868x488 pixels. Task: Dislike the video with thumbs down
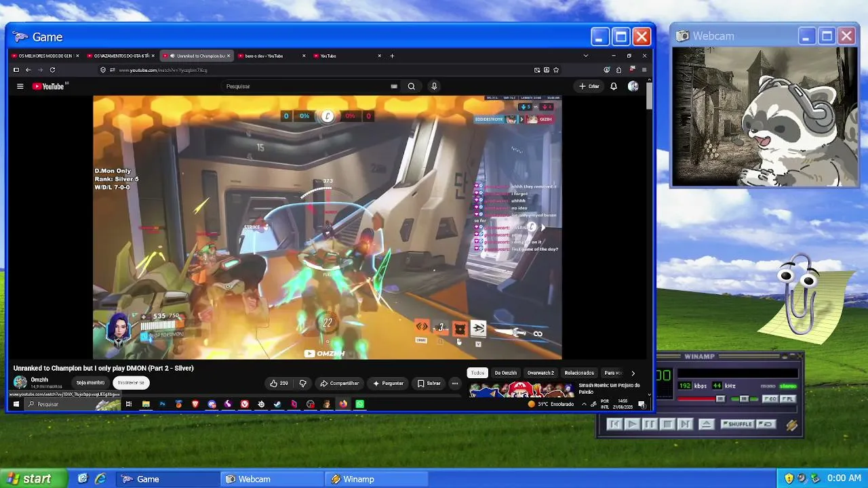pyautogui.click(x=302, y=384)
